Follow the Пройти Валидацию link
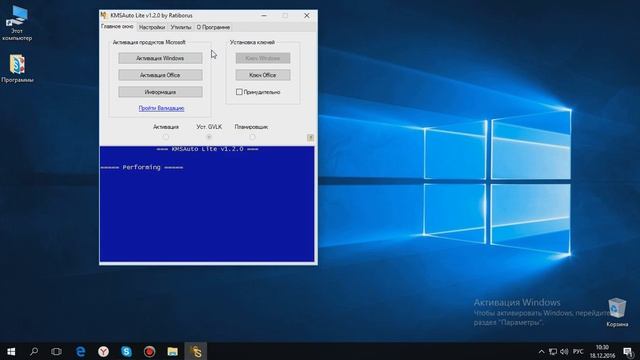Screen dimensions: 640x360 click(x=161, y=108)
